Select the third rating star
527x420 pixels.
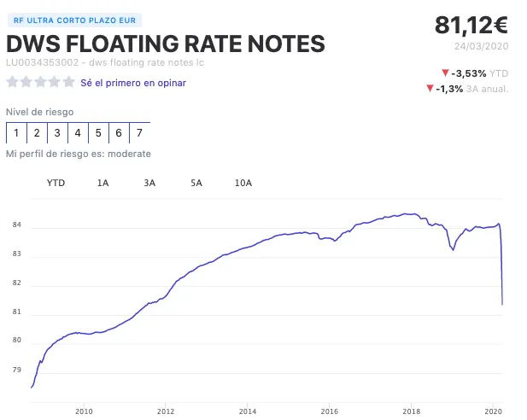(x=41, y=83)
